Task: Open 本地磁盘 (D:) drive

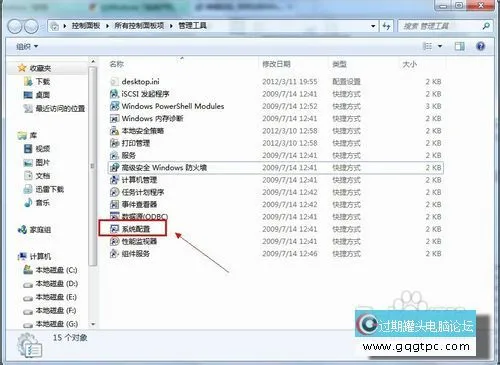Action: (56, 284)
